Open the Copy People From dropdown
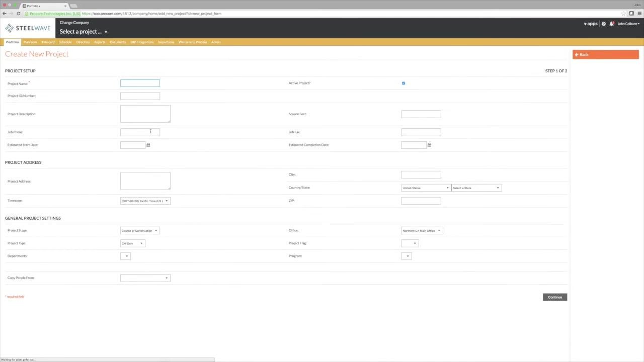 pos(145,278)
